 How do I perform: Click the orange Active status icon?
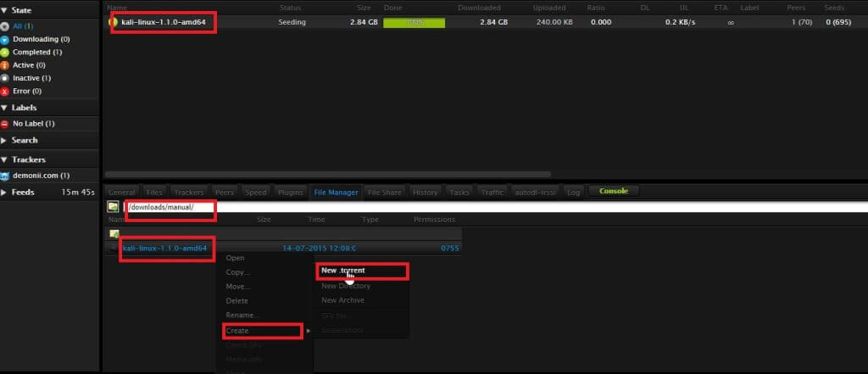[6, 64]
